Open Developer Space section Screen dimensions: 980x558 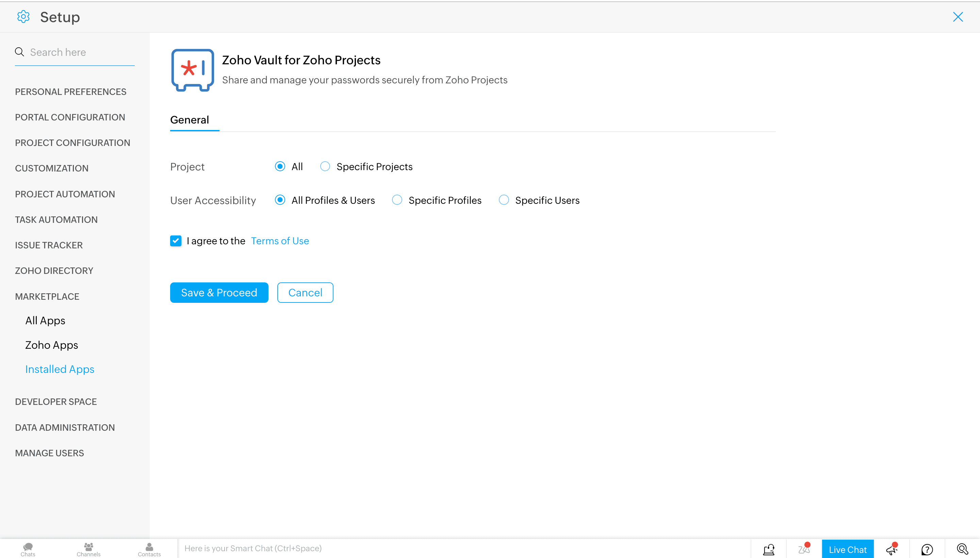click(56, 401)
